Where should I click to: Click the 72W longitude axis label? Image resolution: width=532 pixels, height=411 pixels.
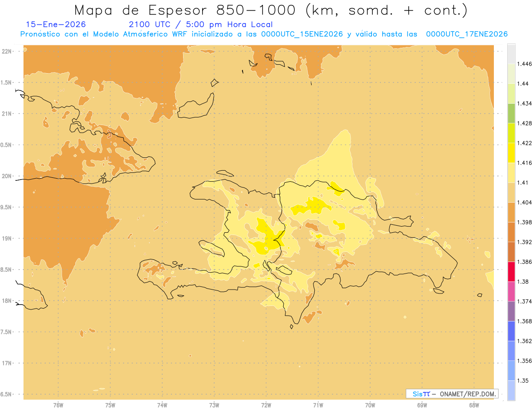point(266,405)
